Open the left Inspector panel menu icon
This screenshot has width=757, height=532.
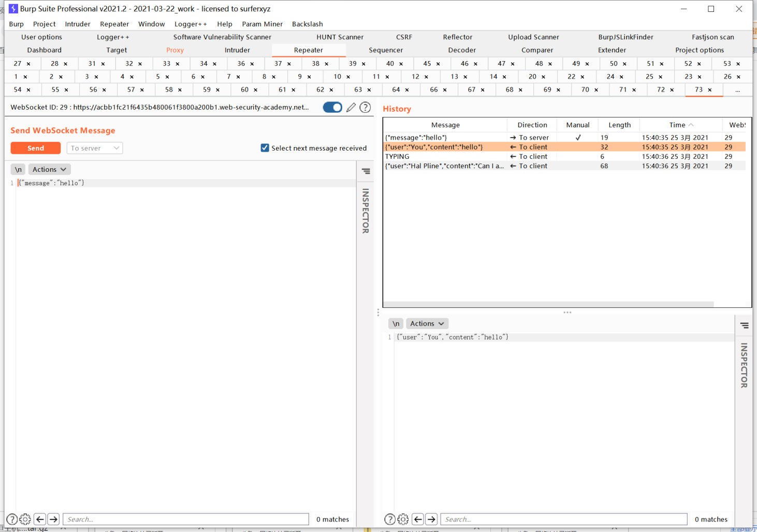point(366,171)
